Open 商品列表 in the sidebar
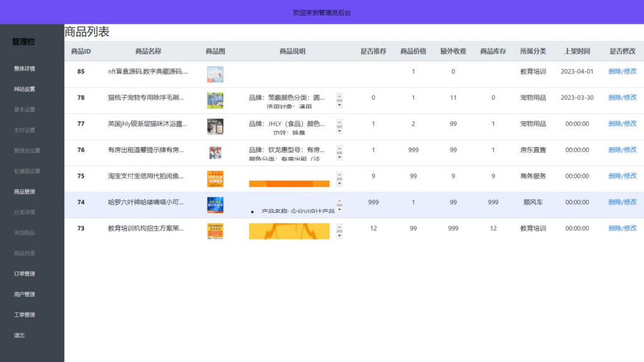Viewport: 644px width, 362px height. (x=24, y=253)
